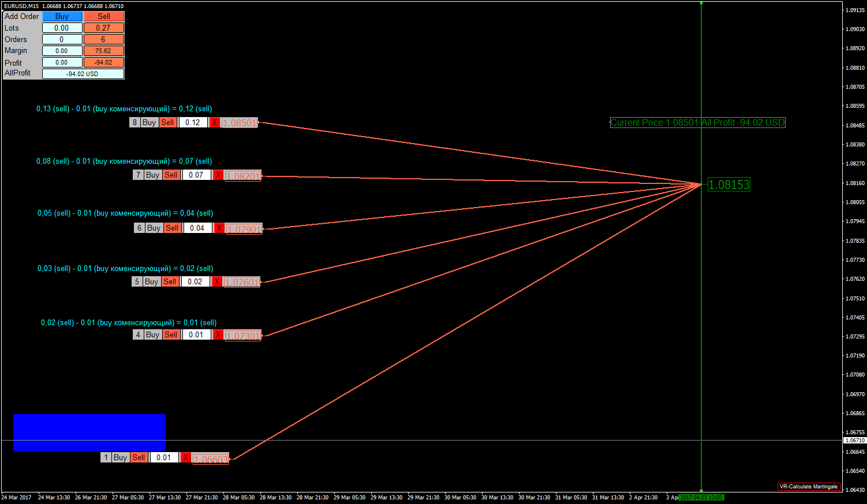Edit lot field 0.01 on row 1
Viewport: 867px width, 504px height.
(x=164, y=457)
